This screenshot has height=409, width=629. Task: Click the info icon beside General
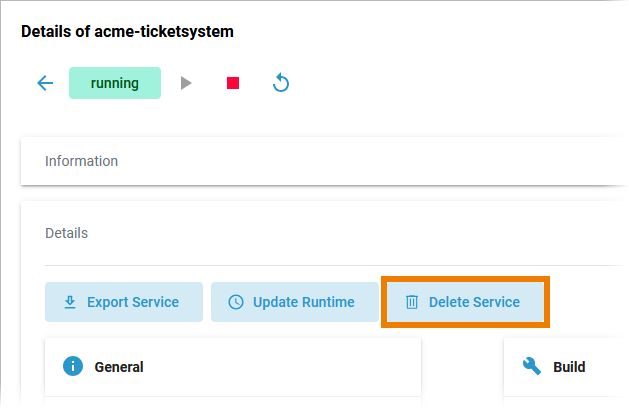click(x=72, y=366)
